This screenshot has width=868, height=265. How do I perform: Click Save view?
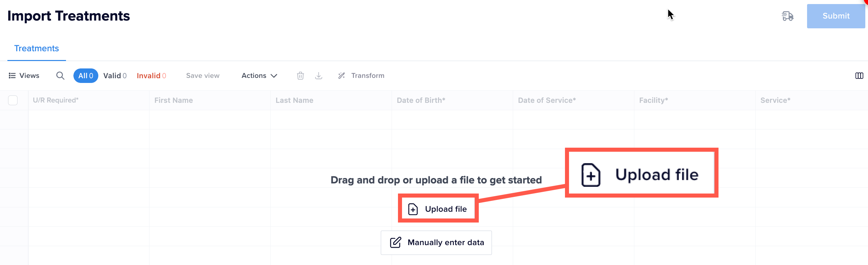pos(202,76)
